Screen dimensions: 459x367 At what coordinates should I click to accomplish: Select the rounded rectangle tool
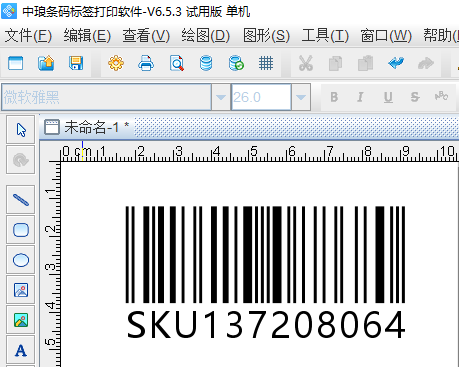pos(21,230)
